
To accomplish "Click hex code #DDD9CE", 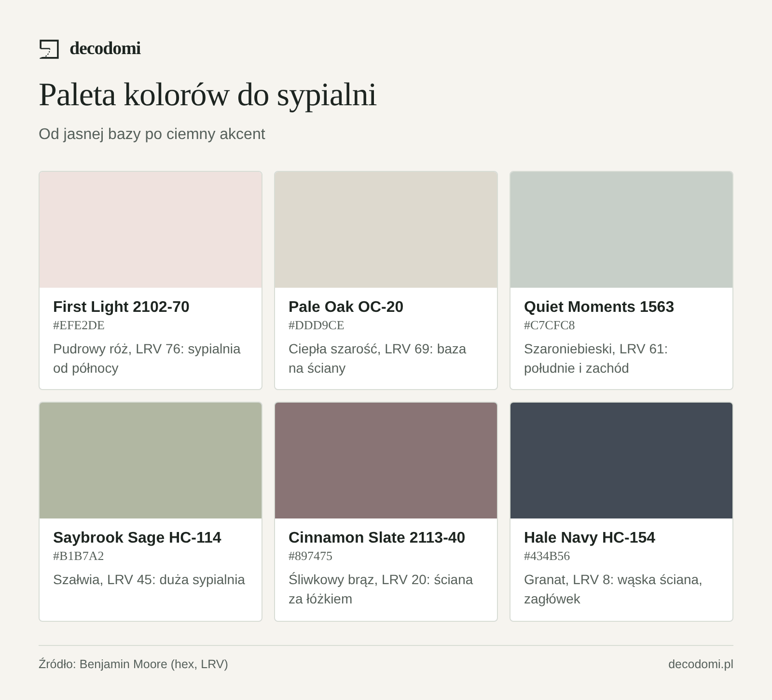I will click(317, 325).
